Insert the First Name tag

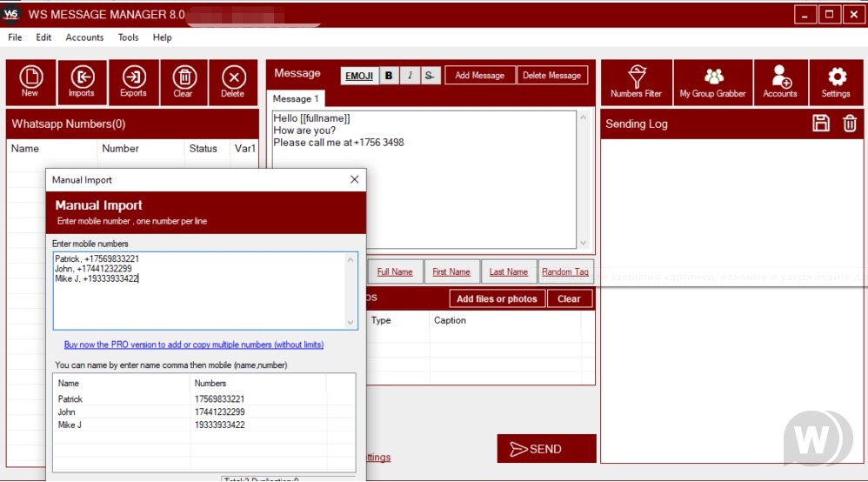click(451, 271)
